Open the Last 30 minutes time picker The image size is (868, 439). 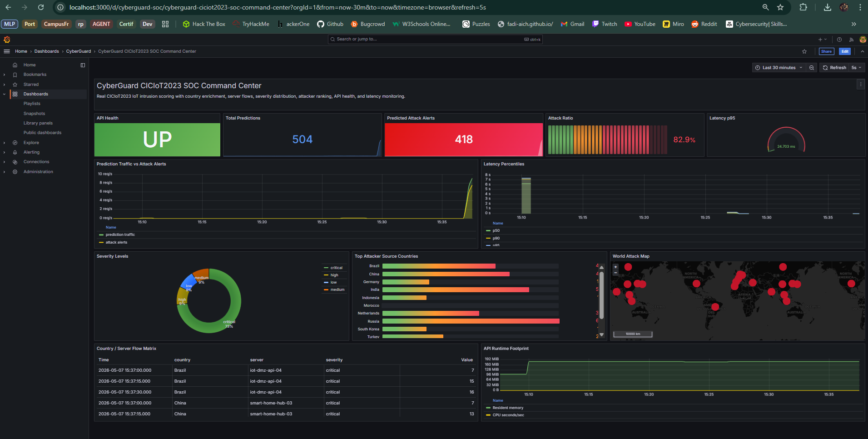coord(779,68)
